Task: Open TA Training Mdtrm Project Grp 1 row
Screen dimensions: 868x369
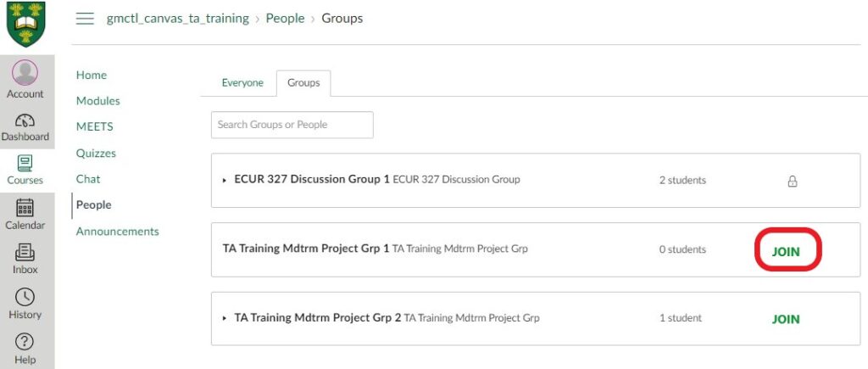Action: [306, 249]
